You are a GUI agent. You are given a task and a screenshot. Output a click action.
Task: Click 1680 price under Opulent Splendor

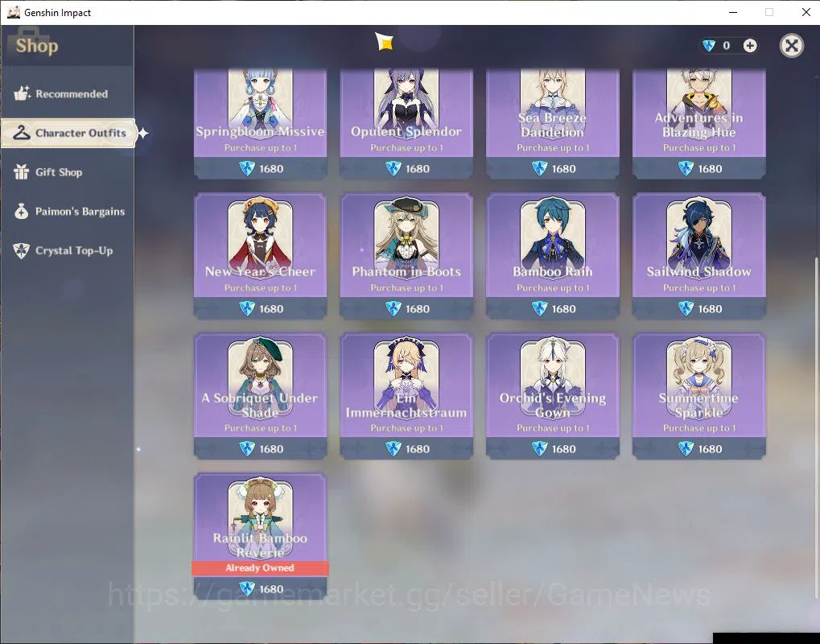(406, 168)
